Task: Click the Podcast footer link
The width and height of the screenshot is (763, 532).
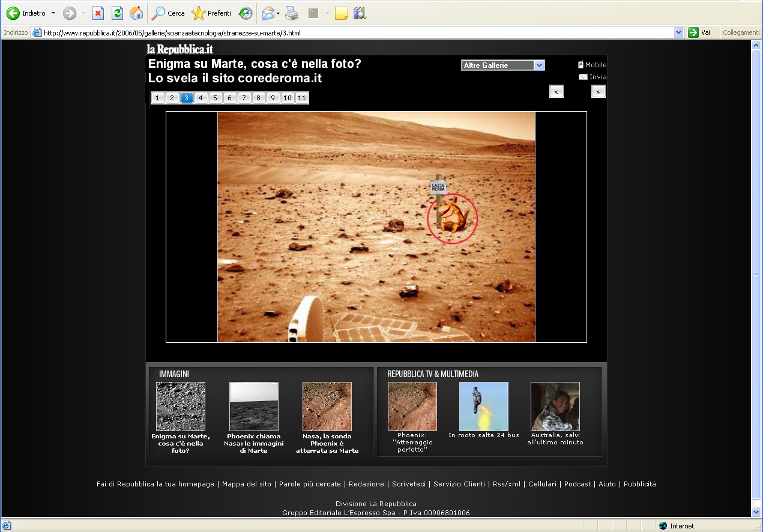Action: [x=578, y=484]
